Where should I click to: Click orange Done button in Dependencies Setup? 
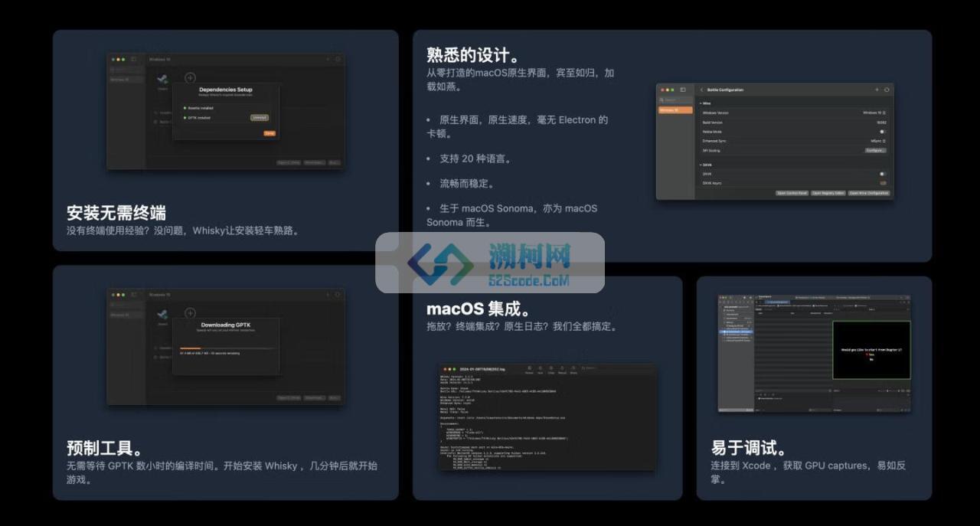click(x=269, y=133)
